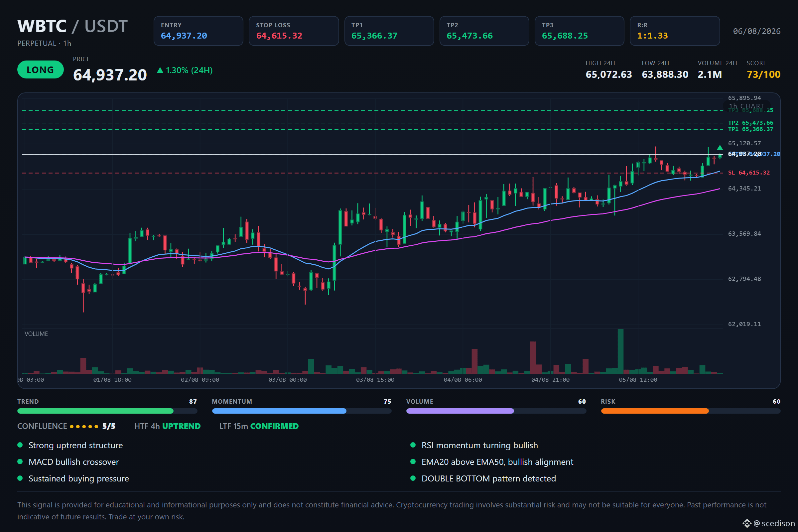Click the DOUBLE BOTTOM pattern detected bullet
Viewport: 798px width, 532px height.
point(483,479)
